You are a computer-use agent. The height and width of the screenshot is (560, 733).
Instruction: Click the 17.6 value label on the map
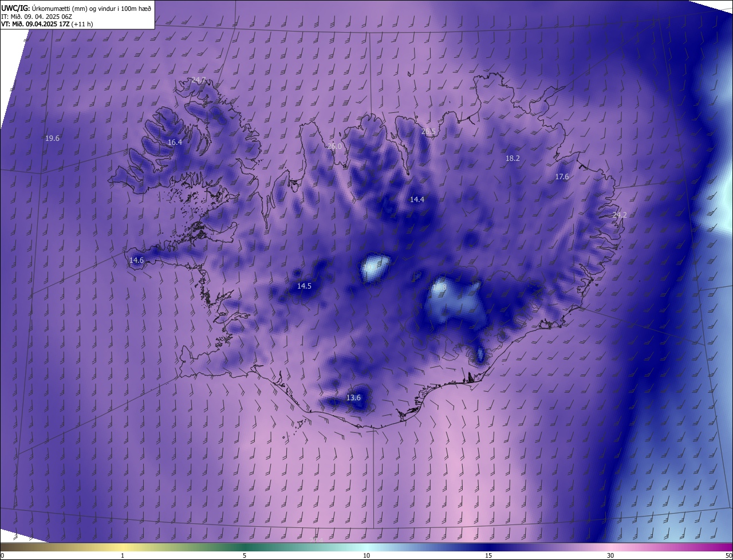pos(562,176)
